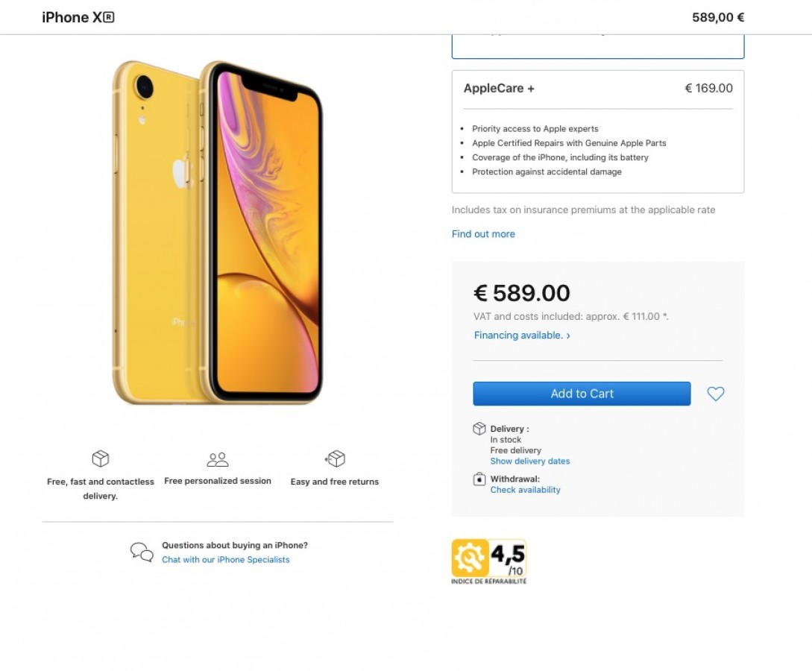
Task: Click the AppleCare € 169.00 price
Action: (708, 88)
